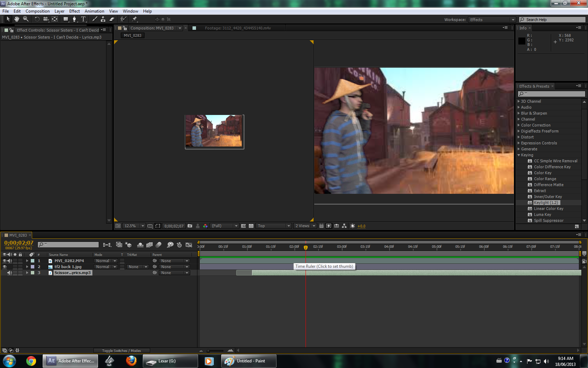Select the Puppet Pin tool
588x368 pixels.
click(134, 19)
